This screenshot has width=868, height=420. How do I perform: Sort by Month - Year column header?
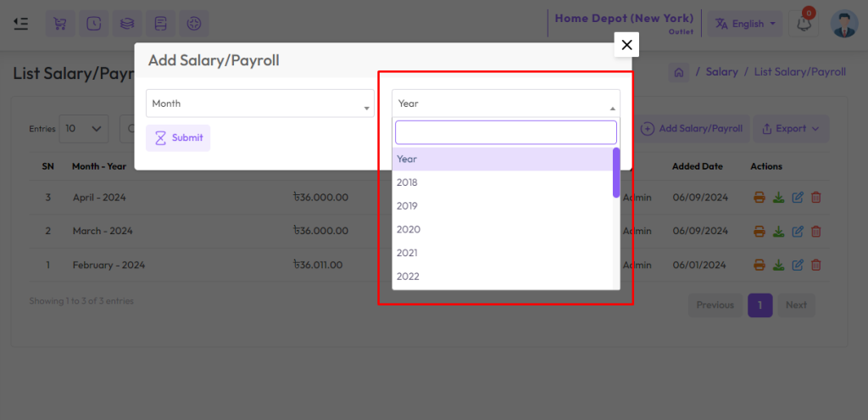pyautogui.click(x=99, y=166)
